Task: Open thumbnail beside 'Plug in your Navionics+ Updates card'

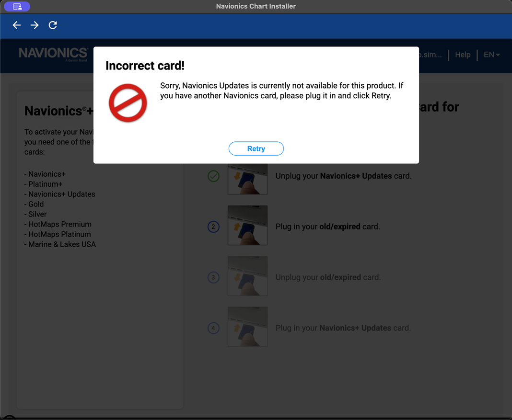Action: point(247,327)
